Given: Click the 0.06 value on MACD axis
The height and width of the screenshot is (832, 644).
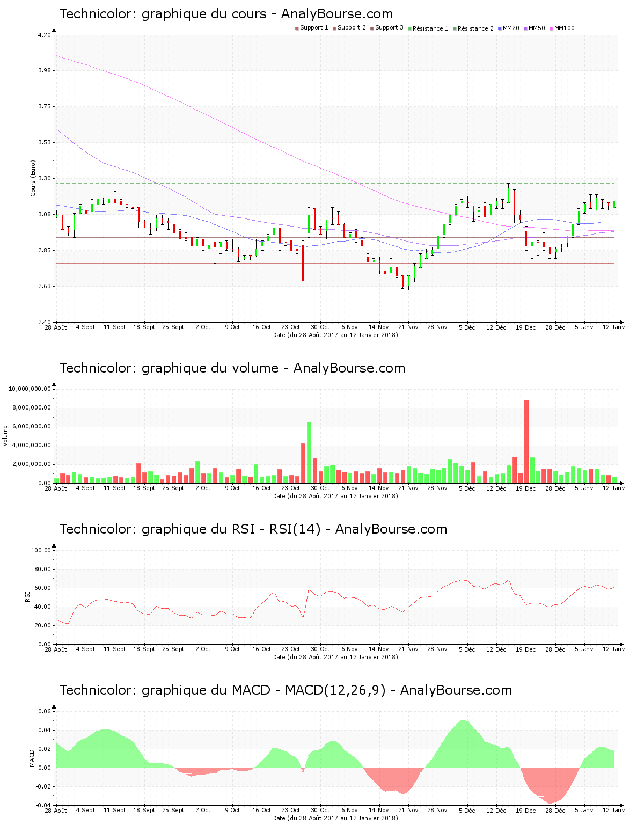Looking at the screenshot, I should tap(45, 712).
